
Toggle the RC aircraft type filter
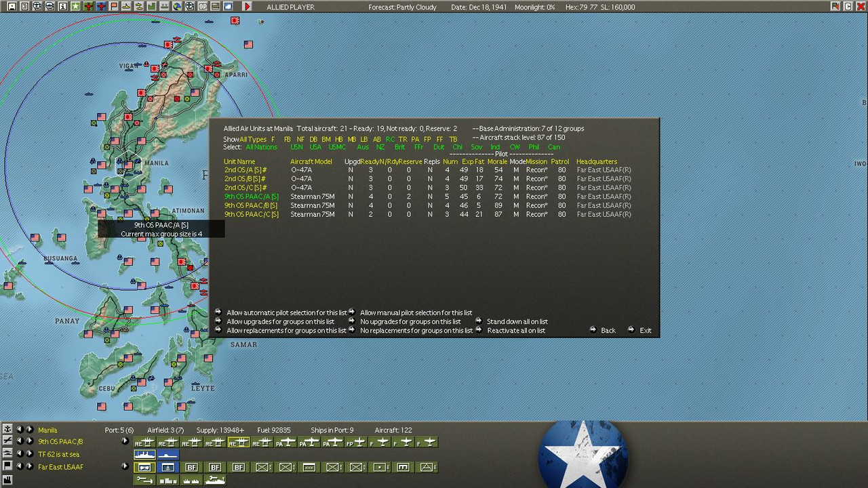click(x=390, y=139)
